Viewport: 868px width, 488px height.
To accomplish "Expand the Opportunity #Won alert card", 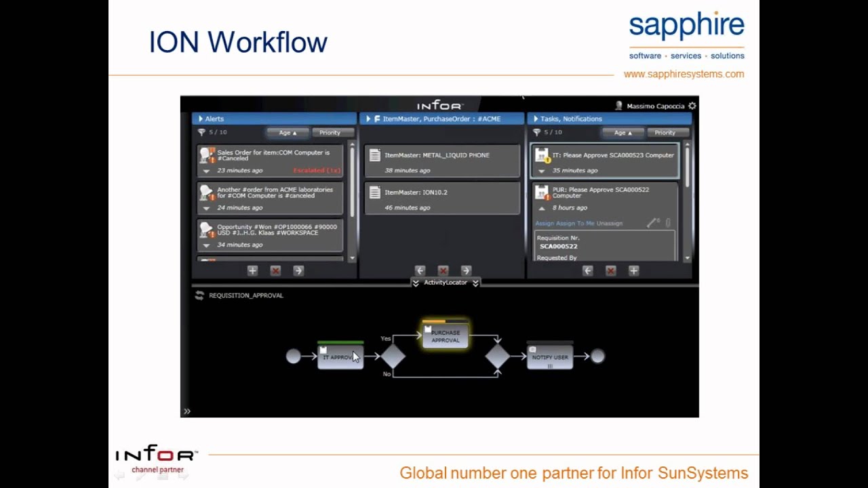I will tap(207, 245).
